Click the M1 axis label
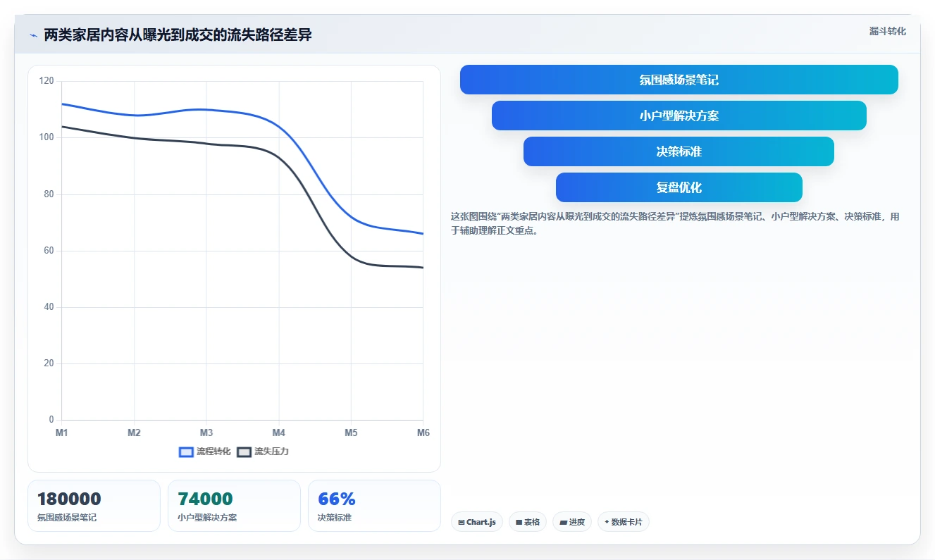935x560 pixels. point(62,433)
